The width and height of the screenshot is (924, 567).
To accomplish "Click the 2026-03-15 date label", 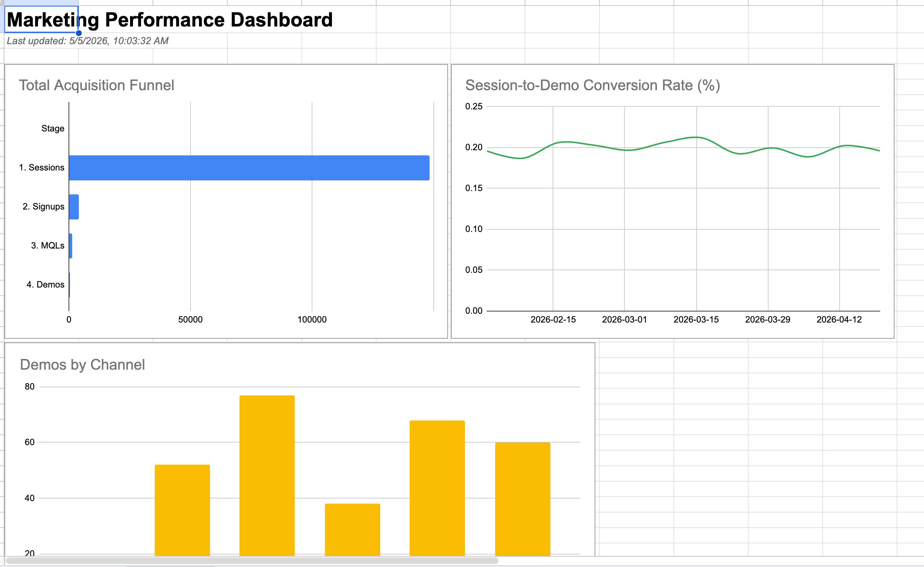I will 696,320.
